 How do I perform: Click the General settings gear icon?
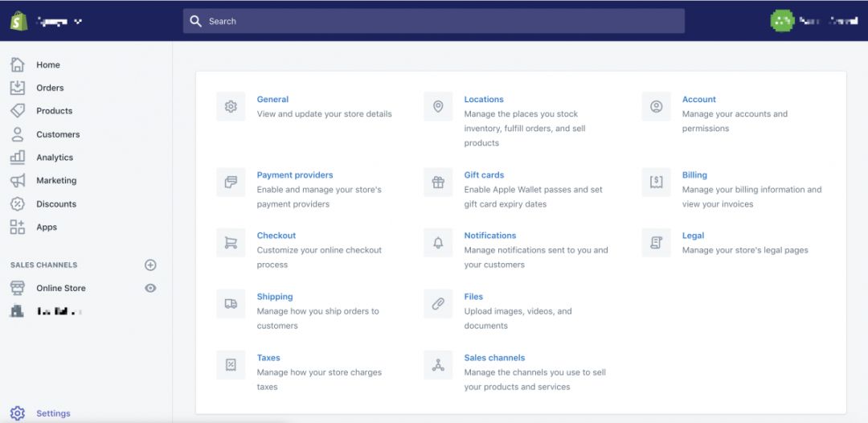tap(231, 107)
